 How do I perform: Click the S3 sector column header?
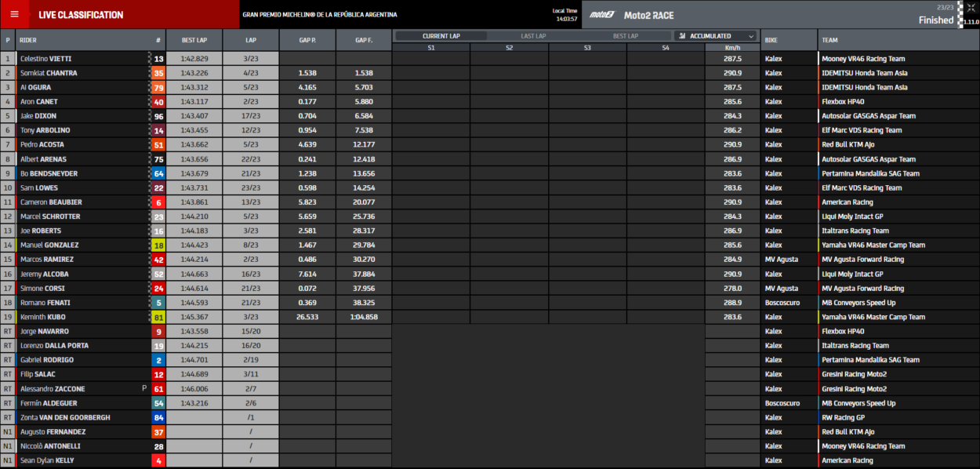587,48
